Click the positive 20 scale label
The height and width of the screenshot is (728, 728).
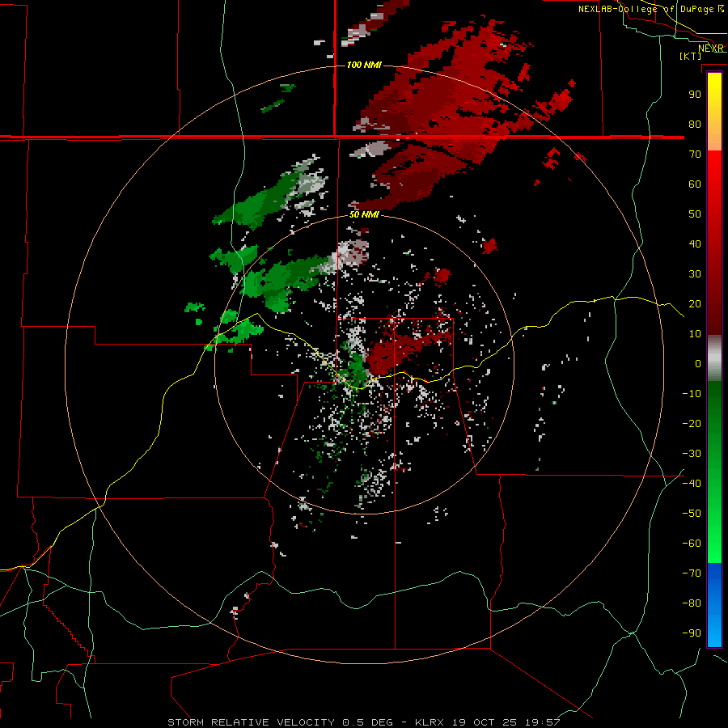(x=695, y=304)
